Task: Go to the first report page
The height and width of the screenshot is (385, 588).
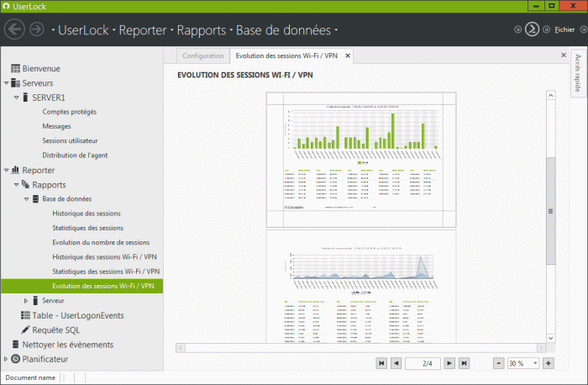Action: 381,363
